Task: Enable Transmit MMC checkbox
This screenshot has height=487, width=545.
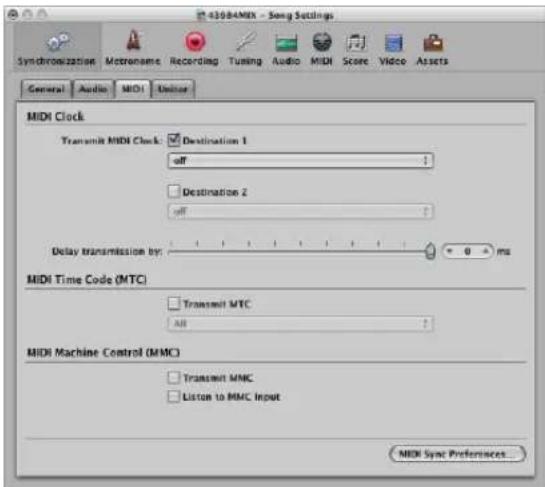Action: 173,378
